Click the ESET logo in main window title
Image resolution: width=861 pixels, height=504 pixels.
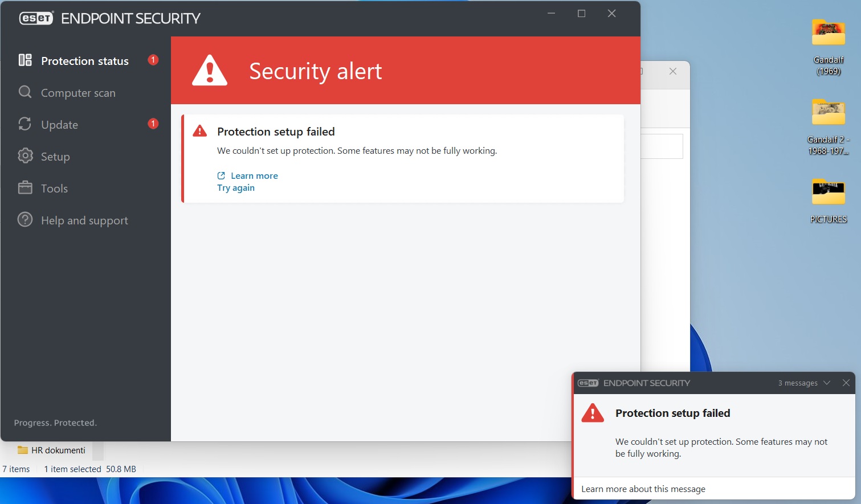tap(36, 18)
